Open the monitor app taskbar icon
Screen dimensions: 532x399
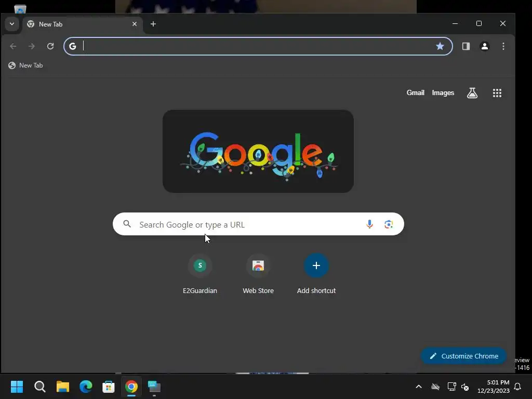pyautogui.click(x=154, y=387)
